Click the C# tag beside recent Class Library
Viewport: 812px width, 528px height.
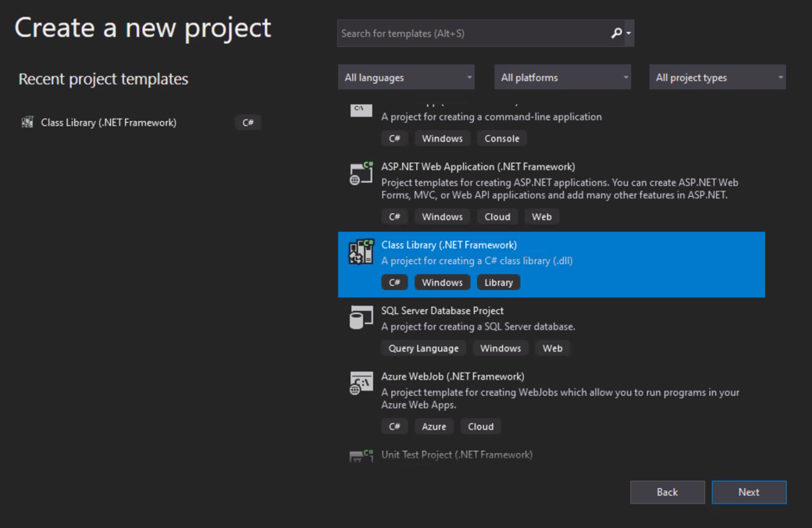248,123
